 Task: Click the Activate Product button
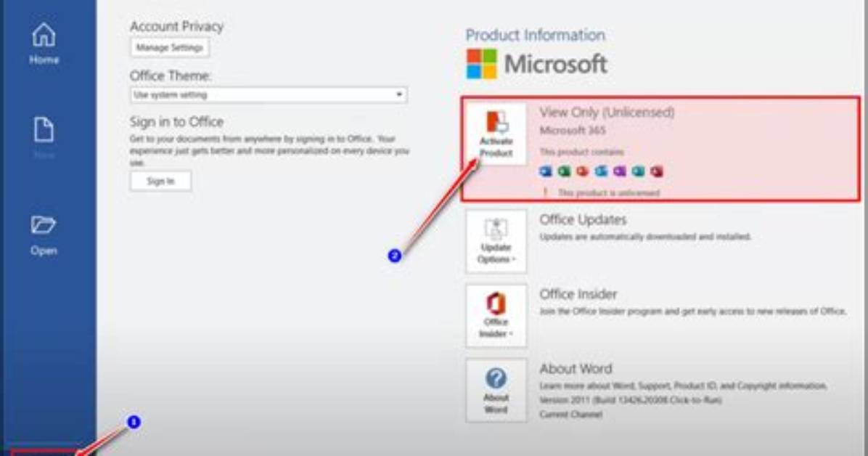coord(496,134)
